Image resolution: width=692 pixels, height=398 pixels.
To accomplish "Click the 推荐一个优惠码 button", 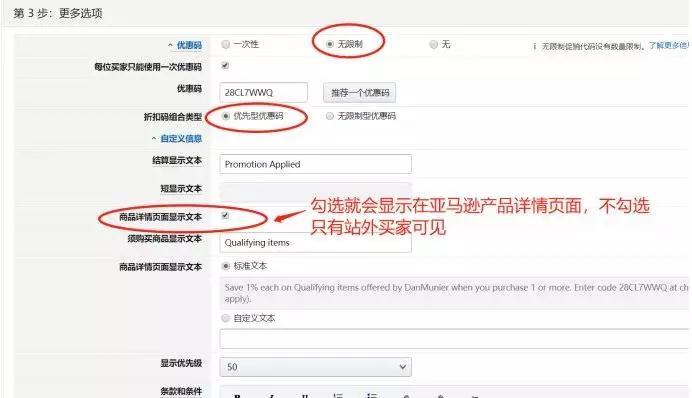I will (360, 93).
